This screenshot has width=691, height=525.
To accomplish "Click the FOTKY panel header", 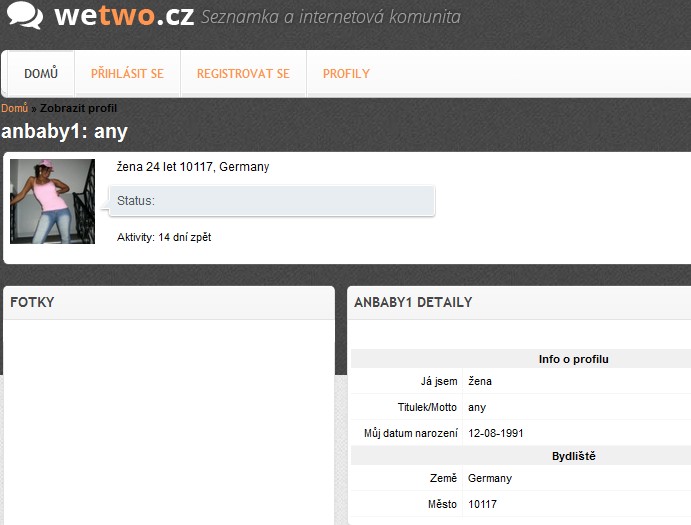I will pos(169,303).
